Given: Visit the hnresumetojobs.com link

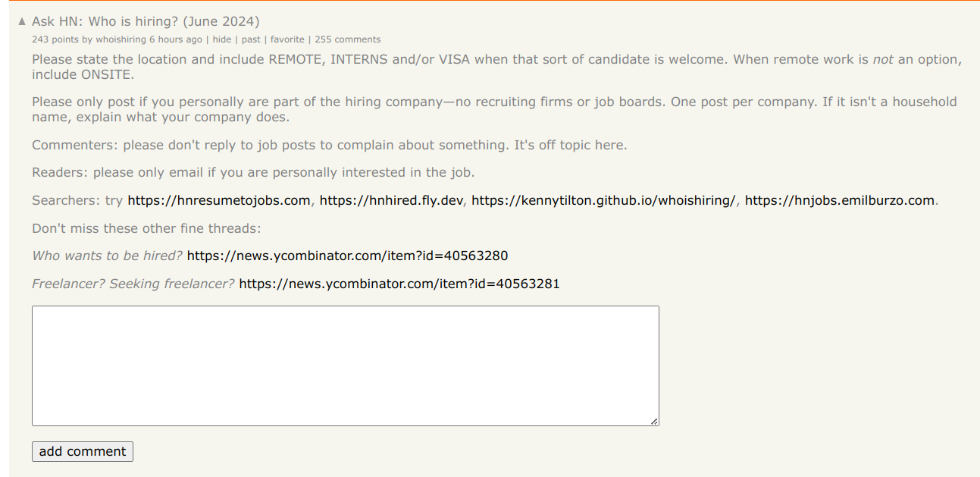Looking at the screenshot, I should click(219, 200).
